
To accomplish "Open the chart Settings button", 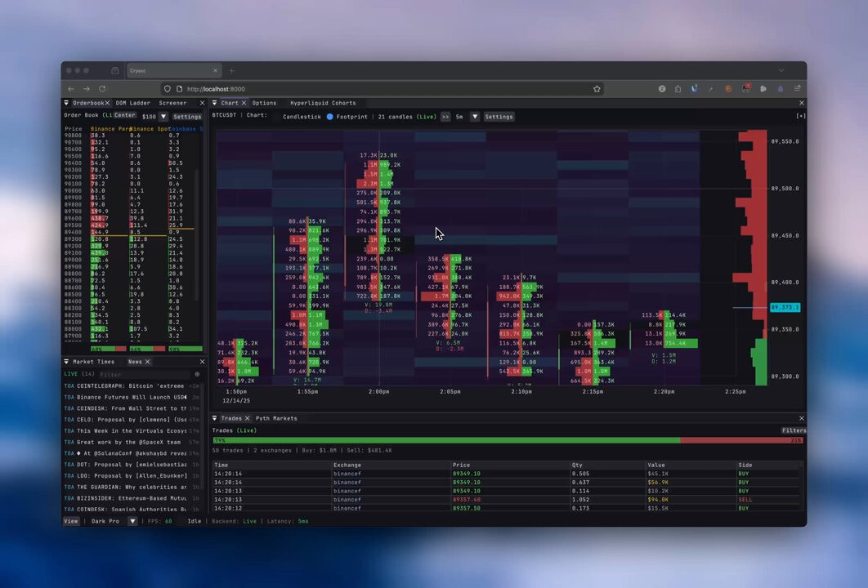I will pos(499,117).
